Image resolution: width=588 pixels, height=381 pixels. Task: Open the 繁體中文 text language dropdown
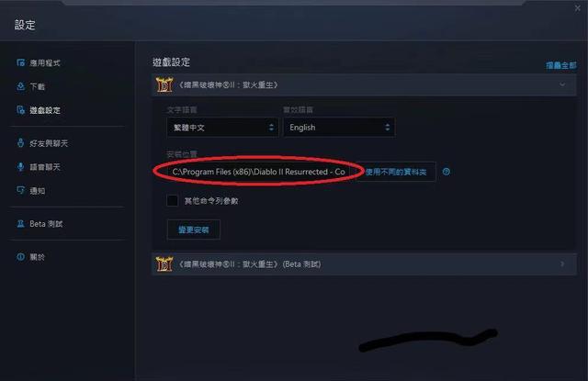pyautogui.click(x=222, y=128)
